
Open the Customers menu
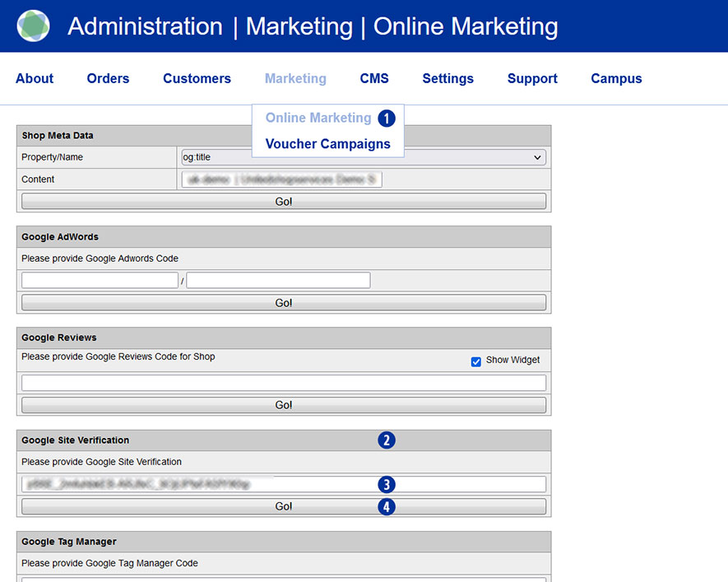197,79
